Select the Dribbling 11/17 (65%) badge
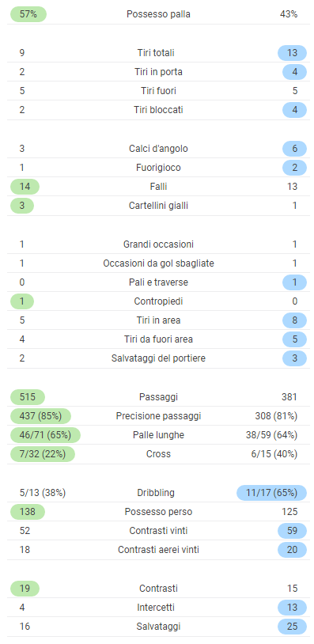Viewport: 314px width, 644px height. 271,493
